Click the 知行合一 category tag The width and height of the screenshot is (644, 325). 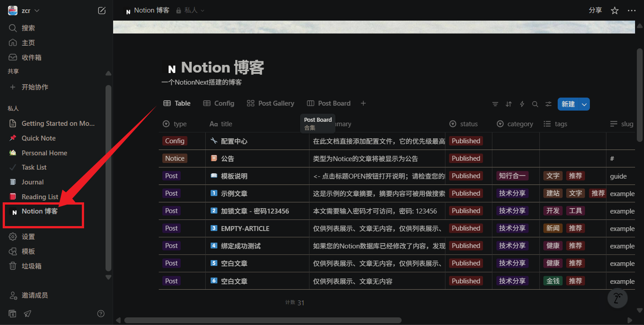pos(513,176)
